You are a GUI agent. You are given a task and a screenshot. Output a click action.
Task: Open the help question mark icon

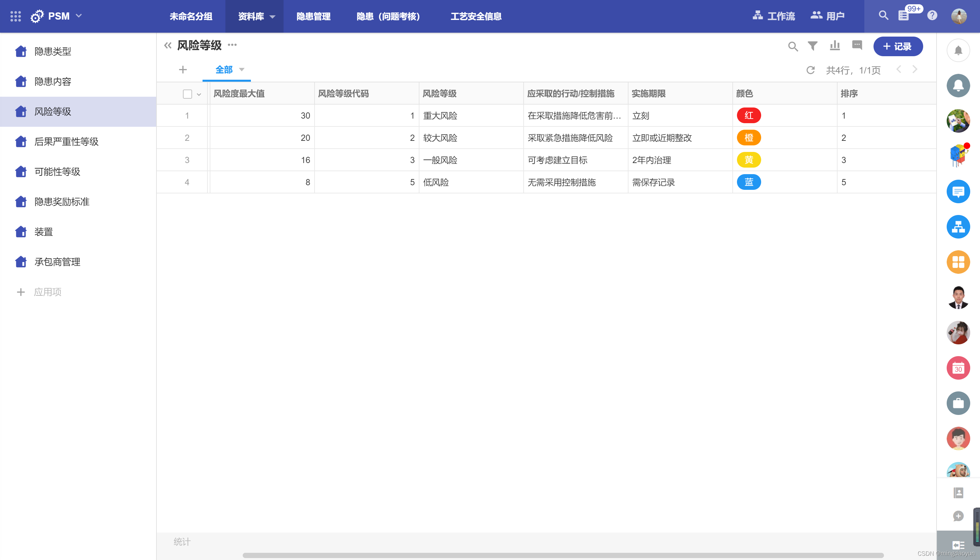(932, 16)
